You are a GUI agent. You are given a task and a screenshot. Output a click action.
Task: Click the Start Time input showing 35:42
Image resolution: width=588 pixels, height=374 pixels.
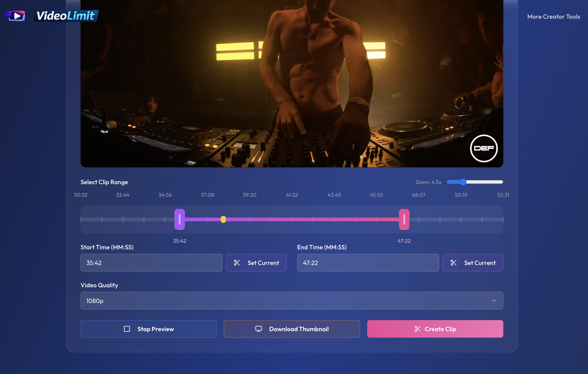(151, 263)
